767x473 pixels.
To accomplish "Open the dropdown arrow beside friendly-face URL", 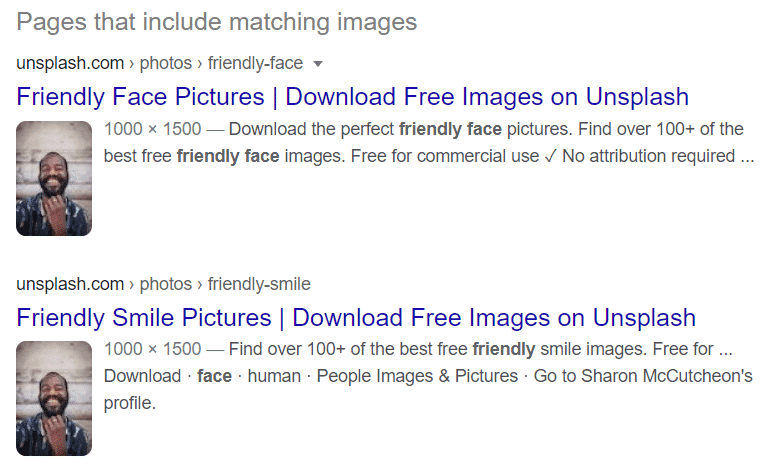I will tap(318, 64).
